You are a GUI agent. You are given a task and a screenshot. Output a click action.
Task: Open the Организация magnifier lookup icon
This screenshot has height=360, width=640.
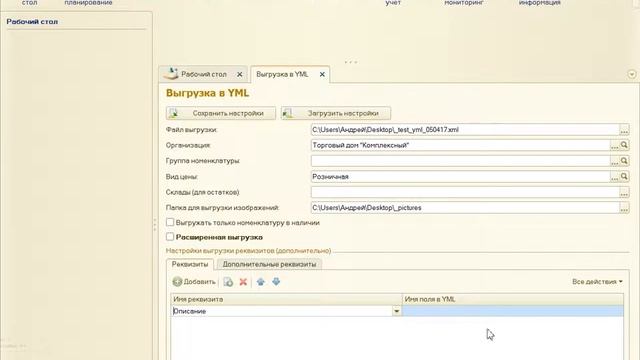(x=624, y=145)
